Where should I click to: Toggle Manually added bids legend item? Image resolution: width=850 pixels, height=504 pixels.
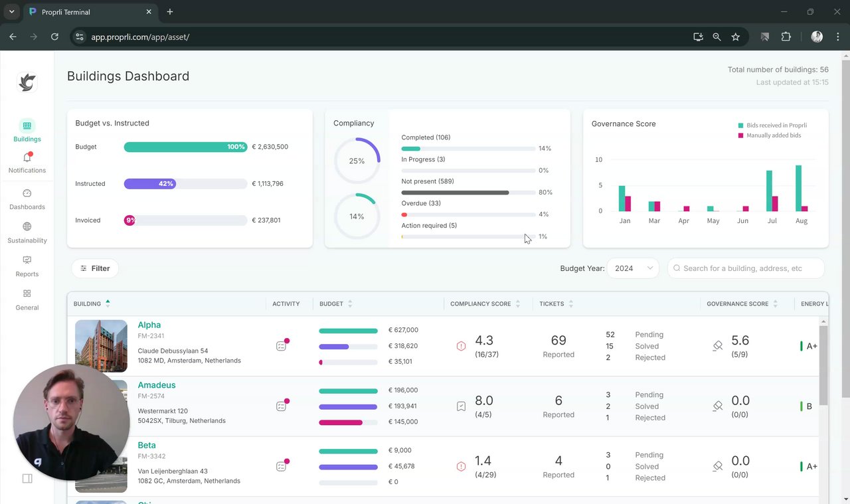[x=769, y=135]
